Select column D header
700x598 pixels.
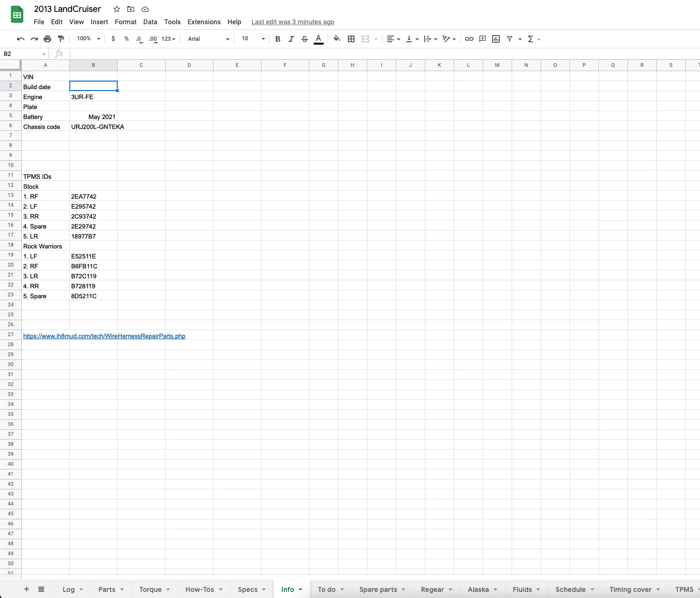pyautogui.click(x=189, y=65)
